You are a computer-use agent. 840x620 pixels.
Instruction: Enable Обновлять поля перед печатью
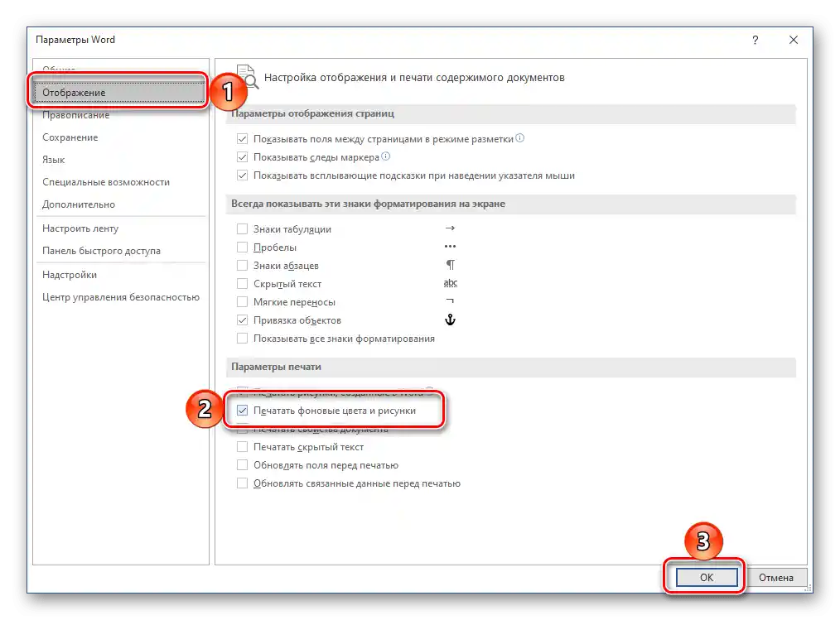242,465
